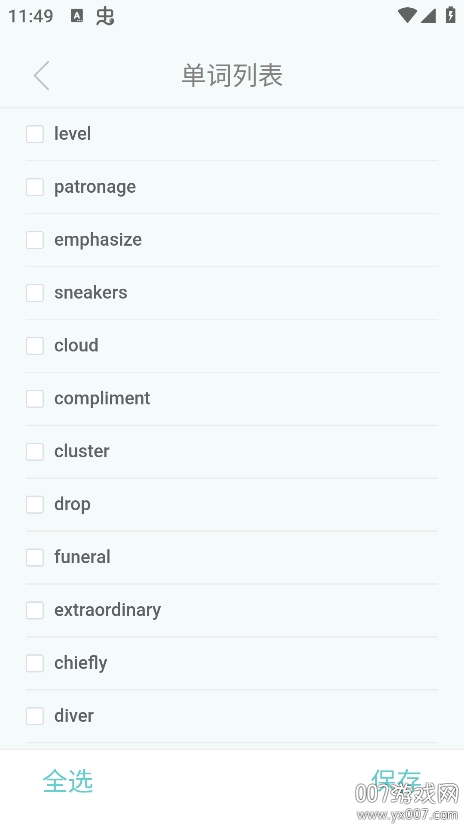This screenshot has height=826, width=464.
Task: Tap the keyboard A notification icon
Action: point(77,16)
